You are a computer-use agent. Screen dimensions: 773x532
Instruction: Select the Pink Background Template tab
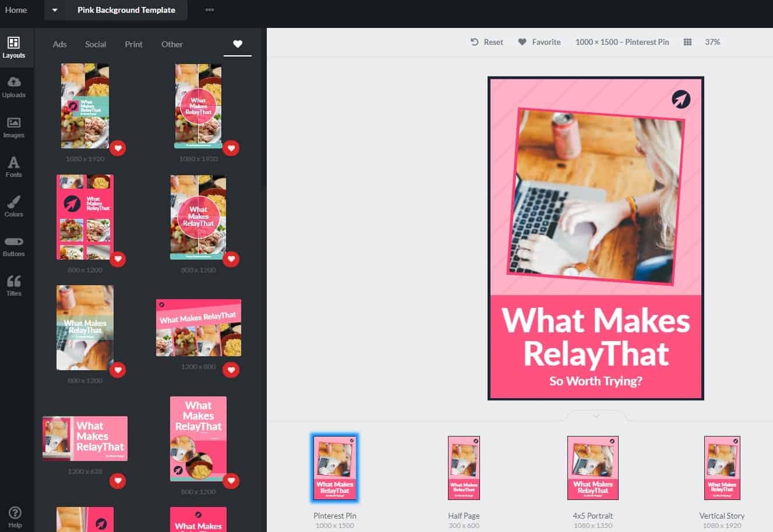(x=126, y=10)
